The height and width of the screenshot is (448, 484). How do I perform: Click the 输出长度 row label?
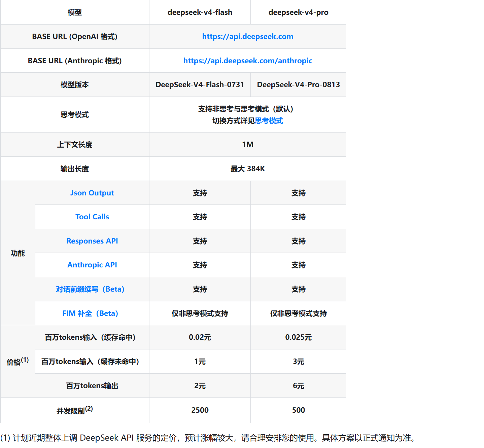75,169
